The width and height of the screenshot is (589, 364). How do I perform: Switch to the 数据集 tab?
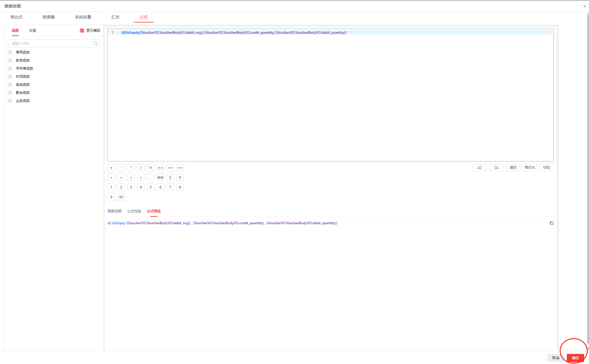tap(49, 17)
